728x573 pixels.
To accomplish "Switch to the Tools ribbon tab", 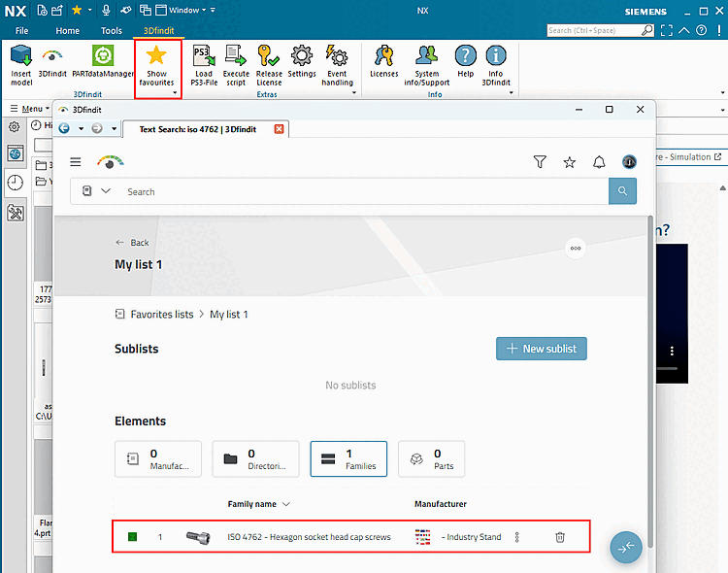I will point(112,31).
